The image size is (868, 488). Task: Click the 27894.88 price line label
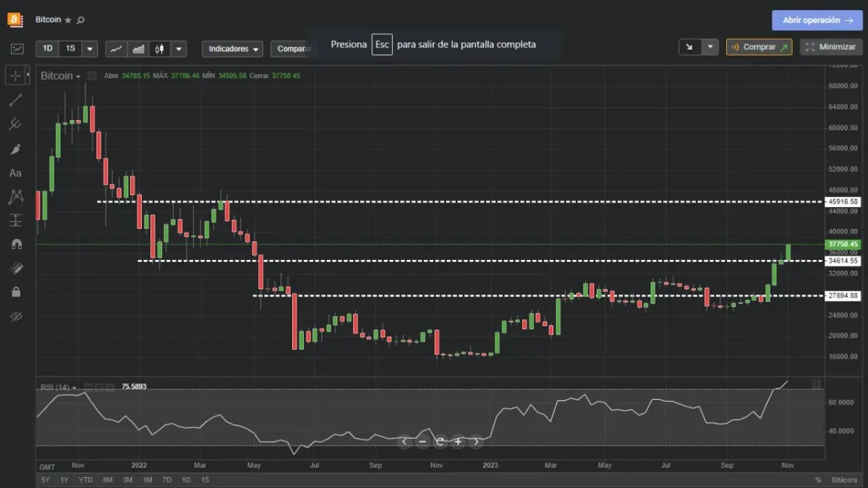(x=843, y=295)
